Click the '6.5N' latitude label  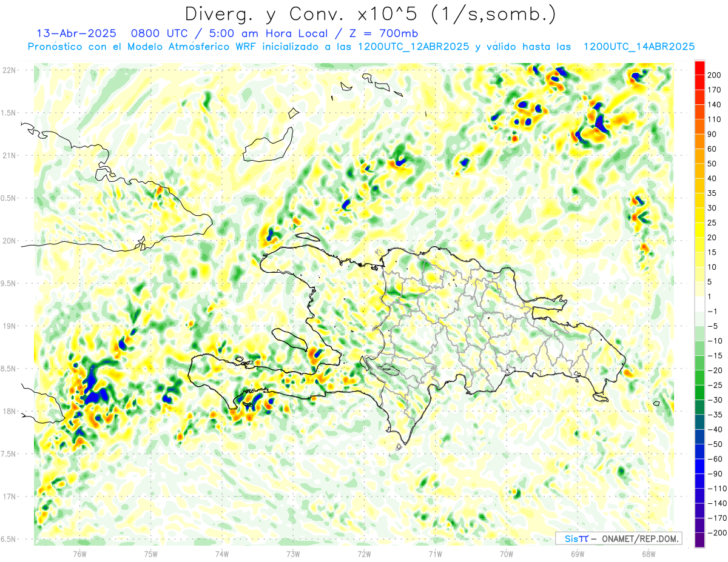tap(9, 539)
